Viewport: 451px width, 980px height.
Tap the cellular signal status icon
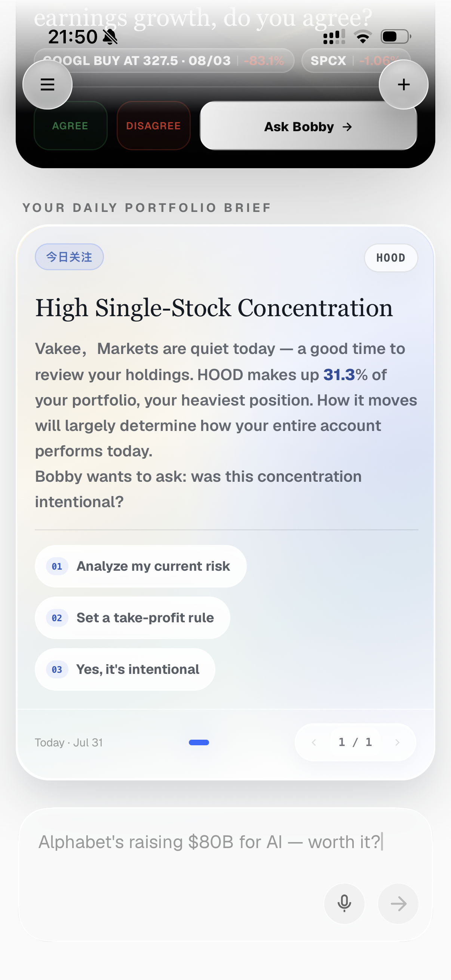tap(334, 37)
